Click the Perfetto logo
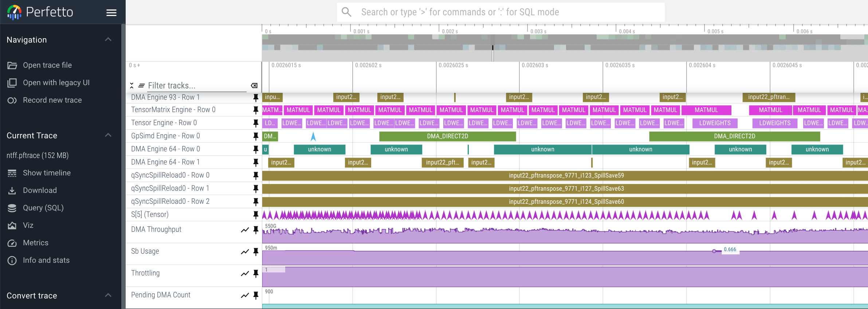 pos(15,12)
